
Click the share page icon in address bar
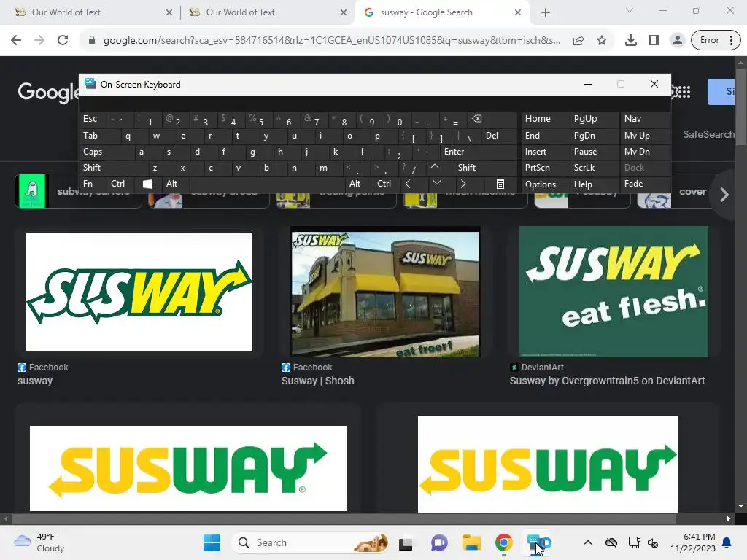tap(578, 40)
